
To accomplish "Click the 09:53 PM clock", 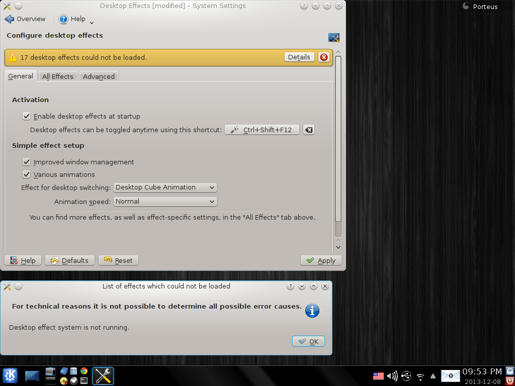I will click(482, 372).
